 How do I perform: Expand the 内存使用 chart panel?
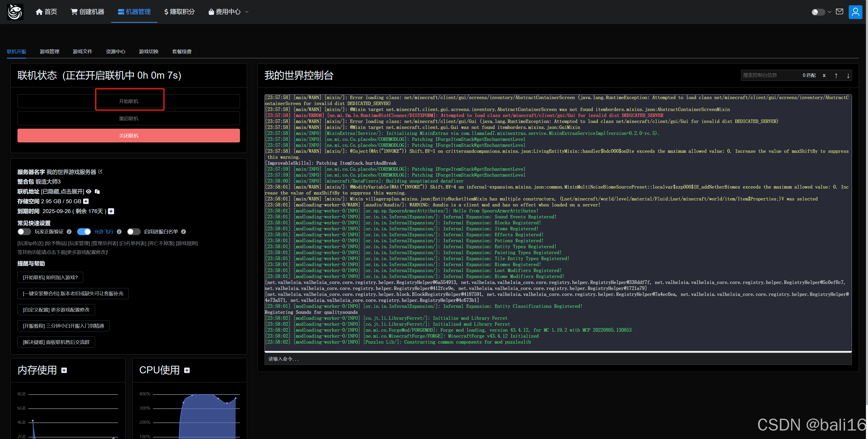tap(64, 370)
